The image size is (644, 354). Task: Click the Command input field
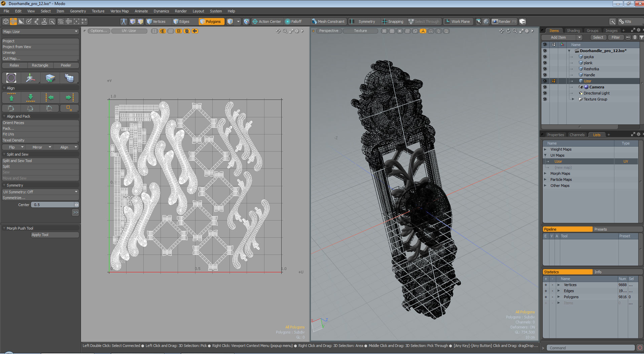(591, 348)
